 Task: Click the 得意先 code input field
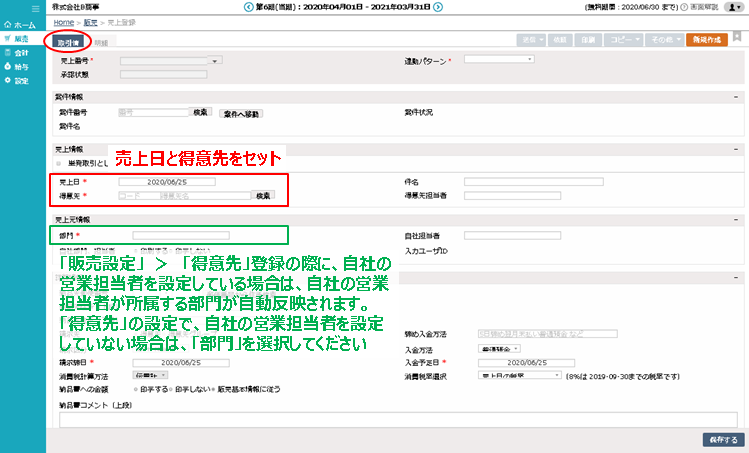coord(139,196)
